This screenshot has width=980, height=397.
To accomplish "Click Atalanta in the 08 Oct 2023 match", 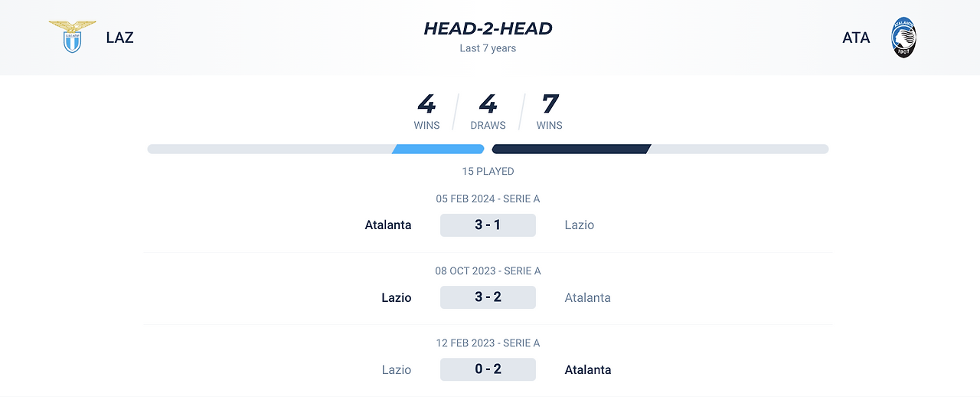I will coord(588,297).
